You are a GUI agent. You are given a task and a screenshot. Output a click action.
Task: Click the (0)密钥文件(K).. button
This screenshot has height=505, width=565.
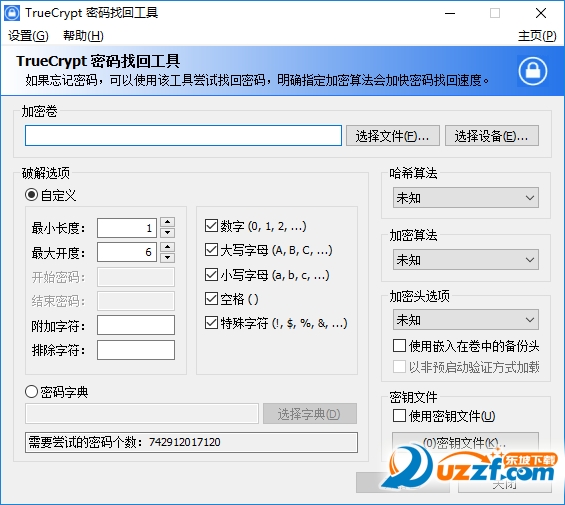coord(465,443)
